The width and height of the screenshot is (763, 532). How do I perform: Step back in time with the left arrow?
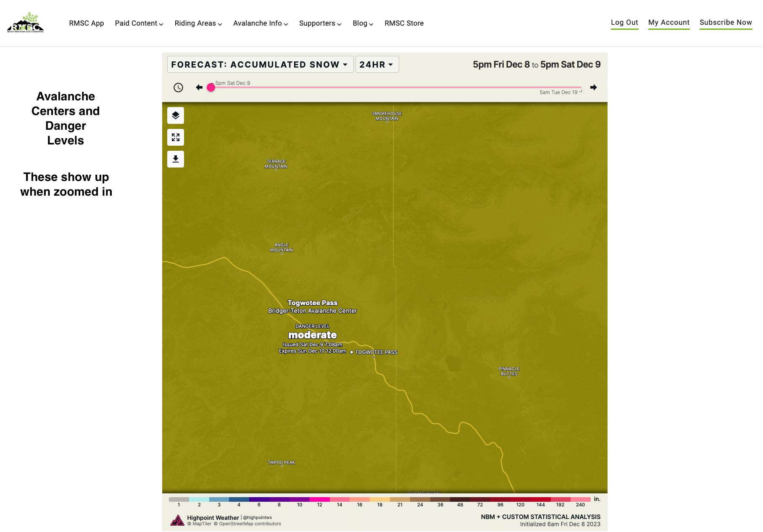(x=199, y=87)
